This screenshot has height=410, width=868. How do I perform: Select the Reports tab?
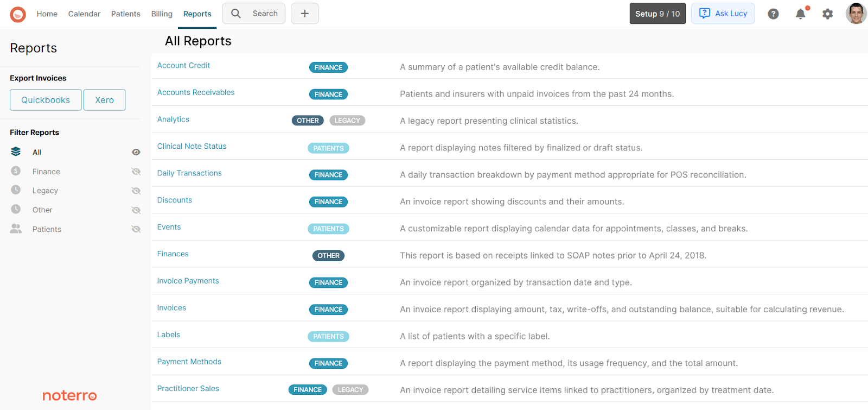pos(197,14)
